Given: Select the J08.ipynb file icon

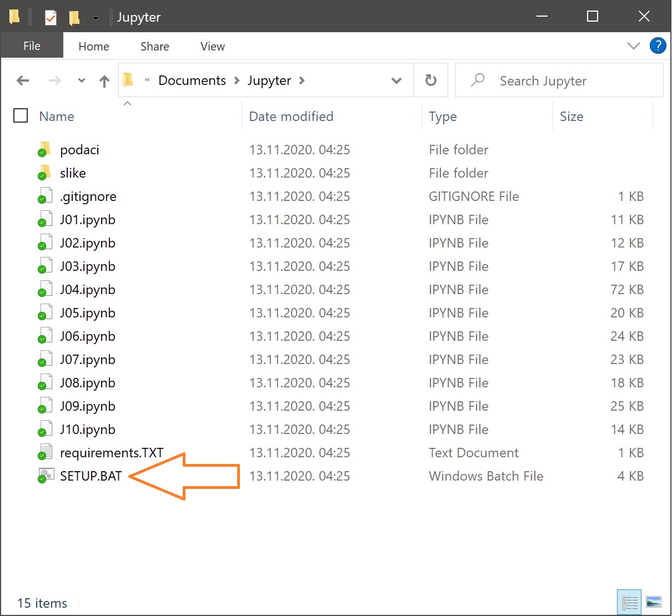Looking at the screenshot, I should pos(44,382).
